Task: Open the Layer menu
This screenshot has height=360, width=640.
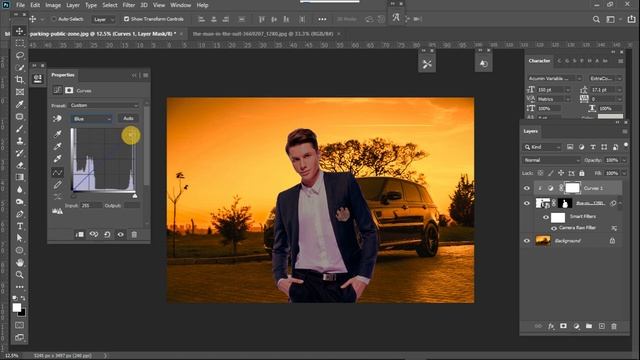Action: 73,5
